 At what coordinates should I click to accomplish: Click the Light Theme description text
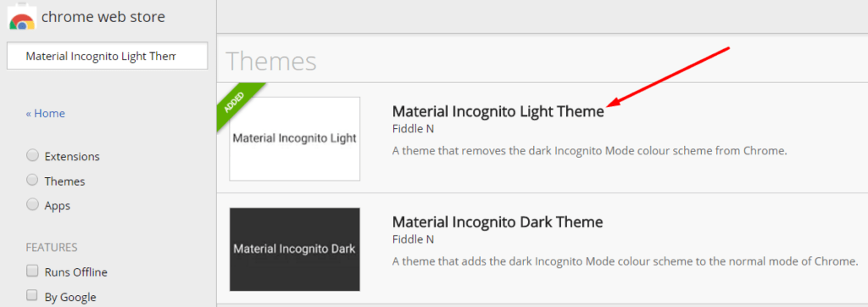590,151
